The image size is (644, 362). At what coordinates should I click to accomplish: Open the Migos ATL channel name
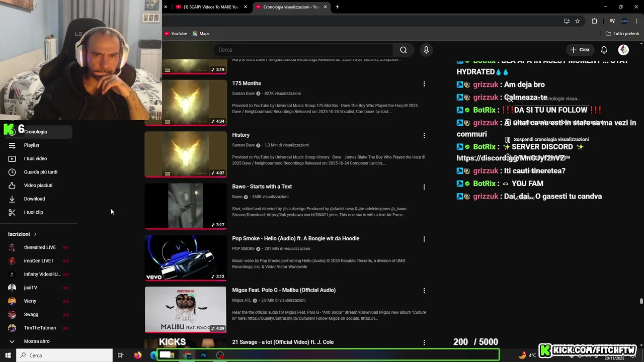click(242, 301)
